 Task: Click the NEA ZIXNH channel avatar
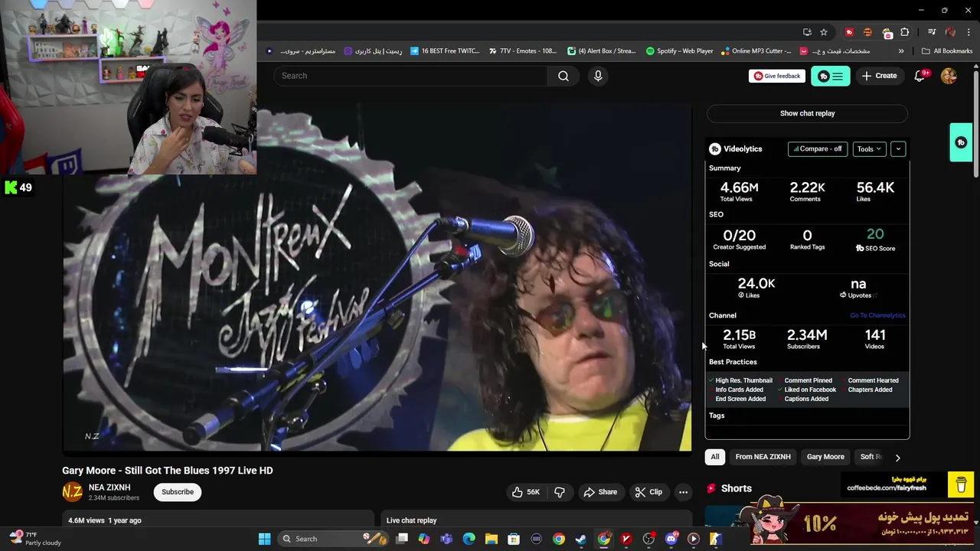(72, 492)
